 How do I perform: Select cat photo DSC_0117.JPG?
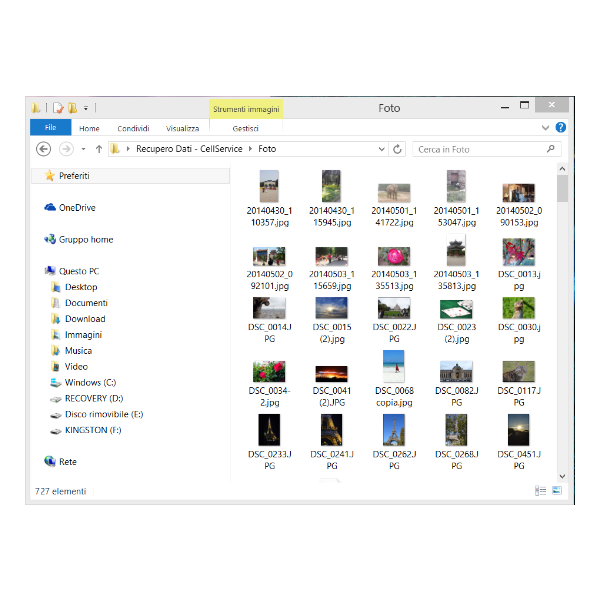[x=519, y=384]
